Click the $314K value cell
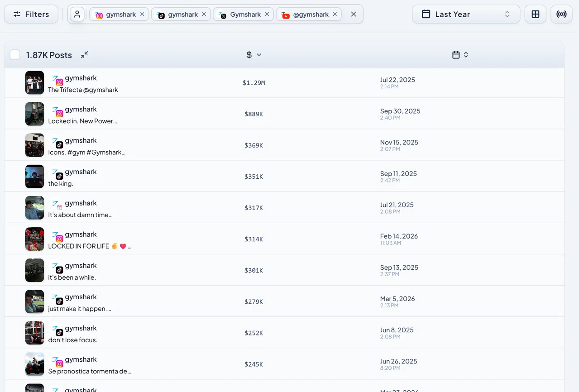 point(254,239)
